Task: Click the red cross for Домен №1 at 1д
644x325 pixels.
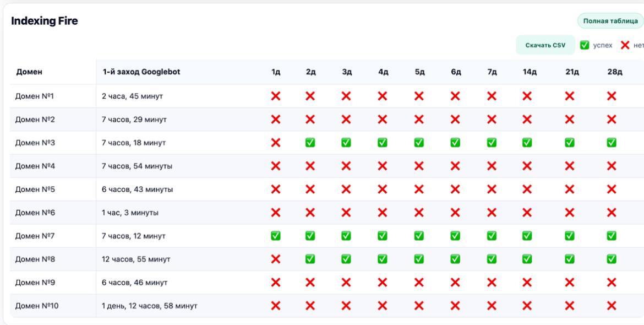Action: point(276,96)
